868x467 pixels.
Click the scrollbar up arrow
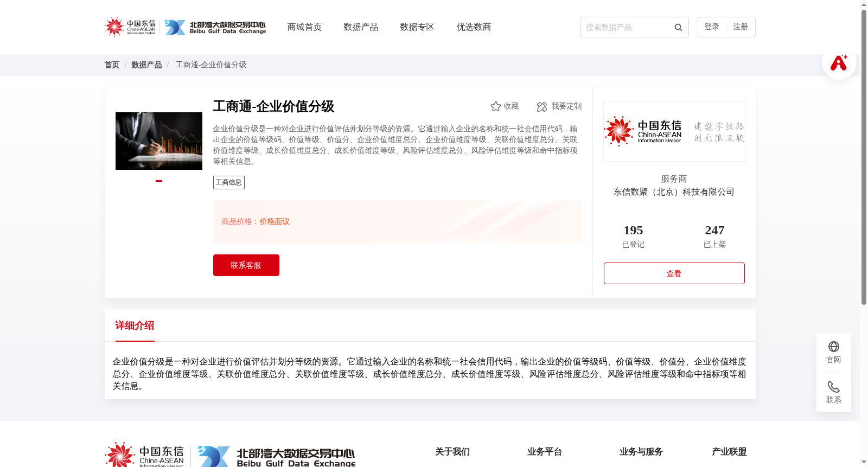(x=864, y=4)
